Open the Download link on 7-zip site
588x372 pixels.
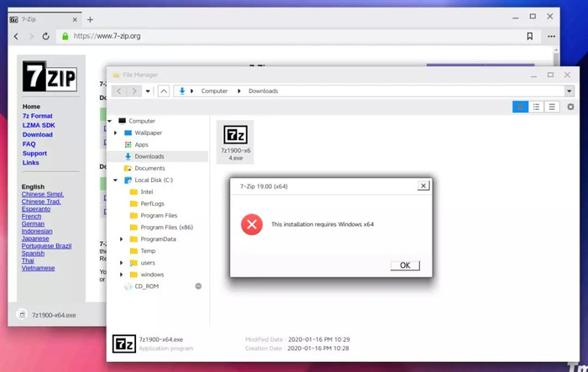coord(38,134)
